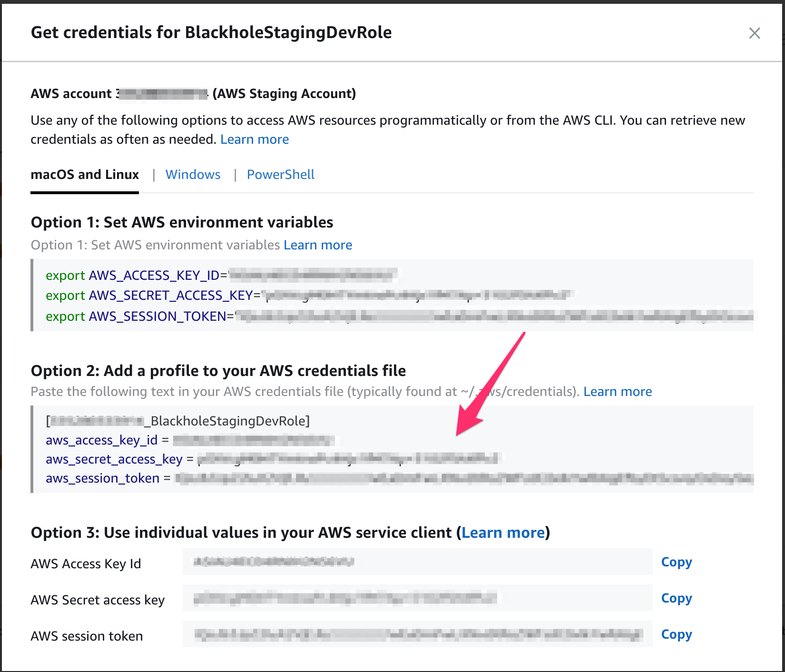Image resolution: width=785 pixels, height=672 pixels.
Task: Copy the AWS Secret access key
Action: coord(677,598)
